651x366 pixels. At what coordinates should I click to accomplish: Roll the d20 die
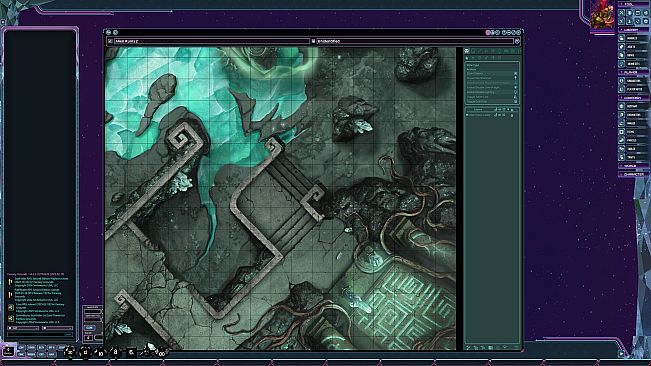coord(70,352)
